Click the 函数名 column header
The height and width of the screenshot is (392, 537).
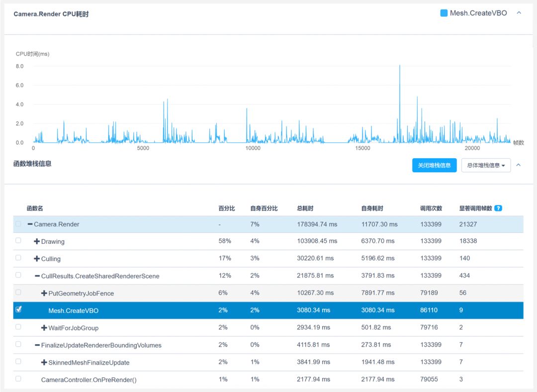35,208
